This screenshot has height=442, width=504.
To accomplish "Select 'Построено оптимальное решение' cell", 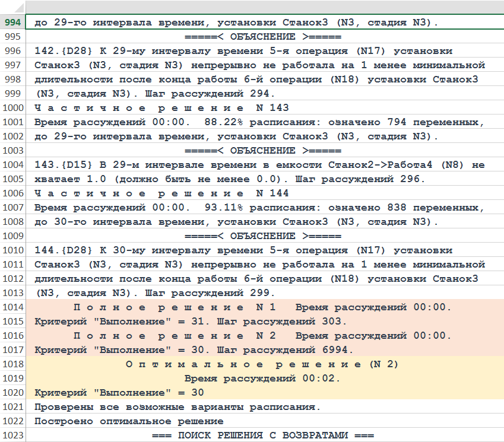I will 129,421.
